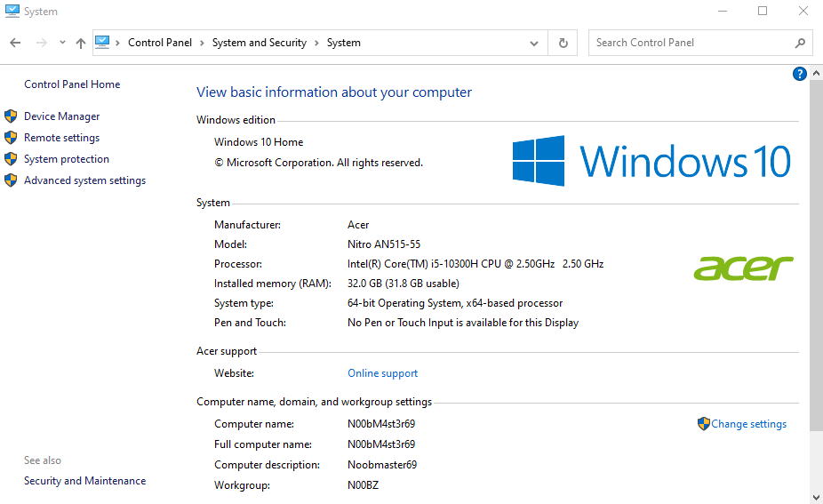The height and width of the screenshot is (504, 823).
Task: Click the Manufacturer value Acer
Action: (x=358, y=225)
